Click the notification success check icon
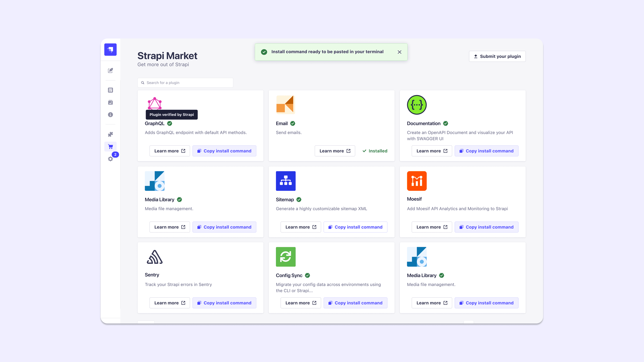 (x=264, y=52)
